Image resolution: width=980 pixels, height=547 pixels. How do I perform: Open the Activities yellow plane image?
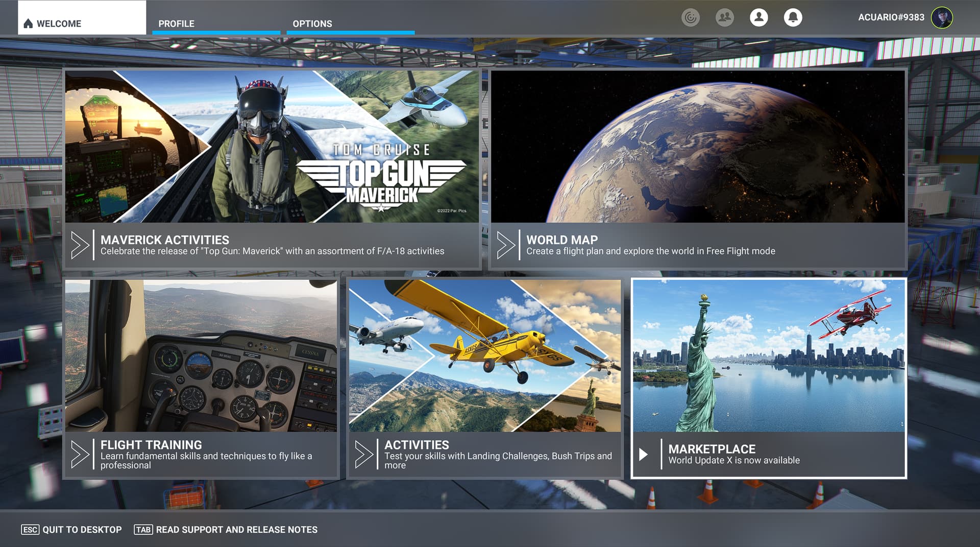pos(485,355)
